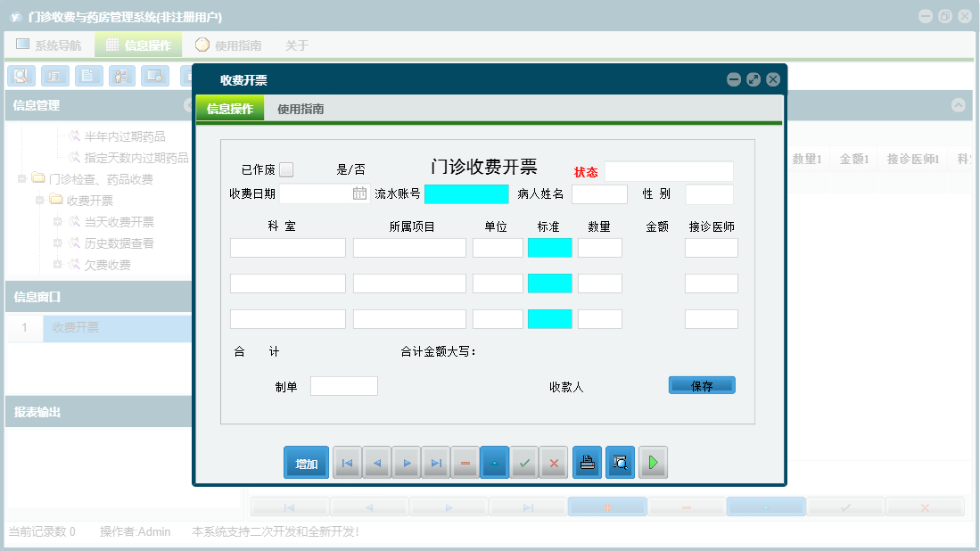Click the 病人姓名 input field
This screenshot has height=551, width=980.
[x=599, y=193]
